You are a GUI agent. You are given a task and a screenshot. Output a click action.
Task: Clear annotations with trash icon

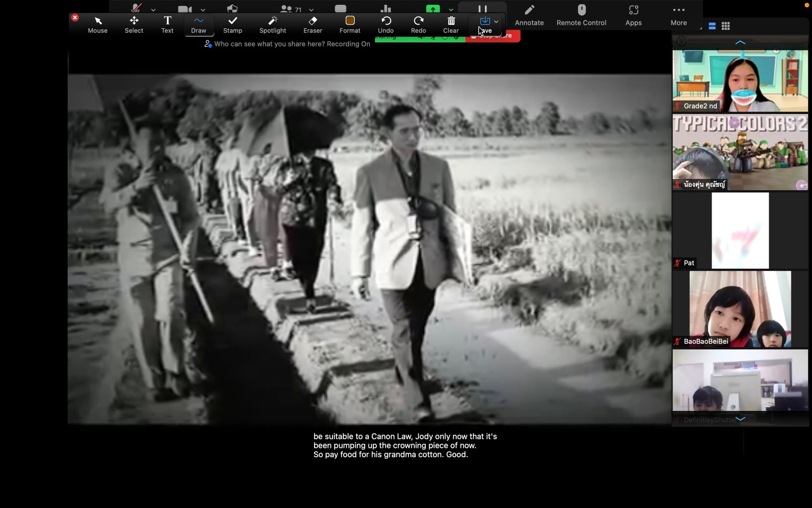451,24
